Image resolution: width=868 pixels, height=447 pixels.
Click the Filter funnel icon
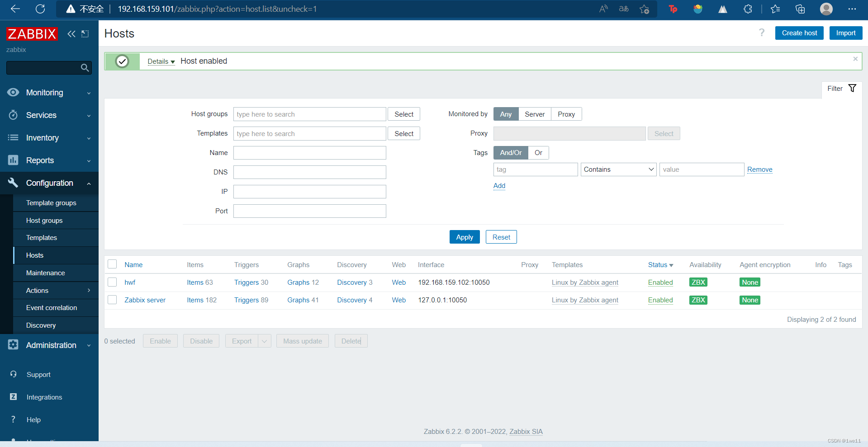click(x=852, y=88)
